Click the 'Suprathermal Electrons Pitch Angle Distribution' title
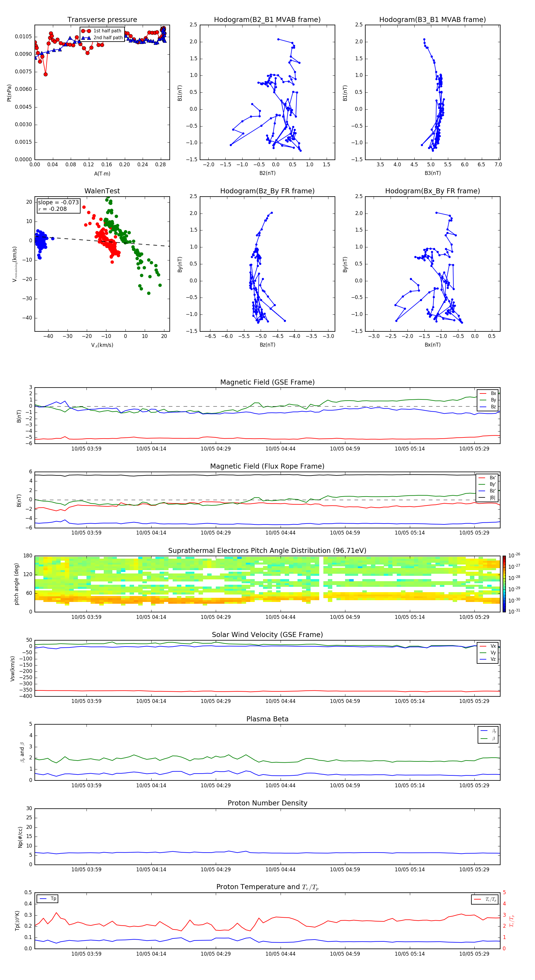Viewport: 535px width, 980px height. [267, 551]
